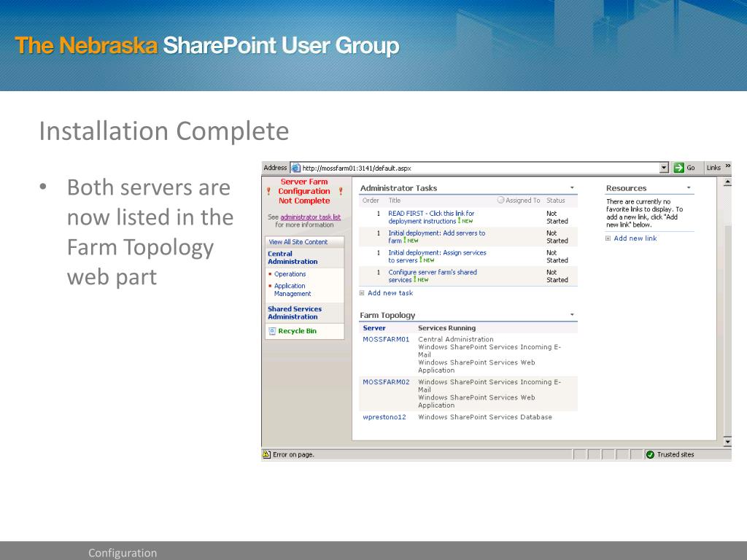
Task: Click the Trusted sites status text
Action: click(x=676, y=454)
